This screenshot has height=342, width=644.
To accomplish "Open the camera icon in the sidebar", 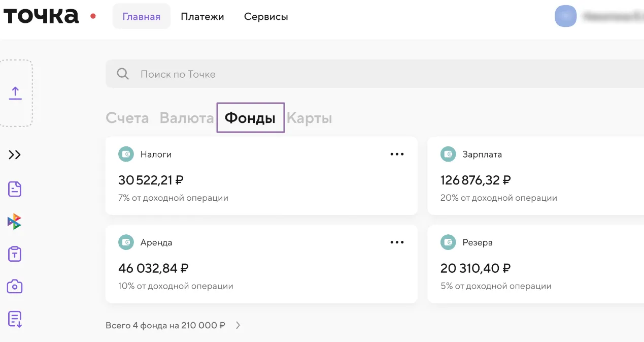I will (x=14, y=286).
